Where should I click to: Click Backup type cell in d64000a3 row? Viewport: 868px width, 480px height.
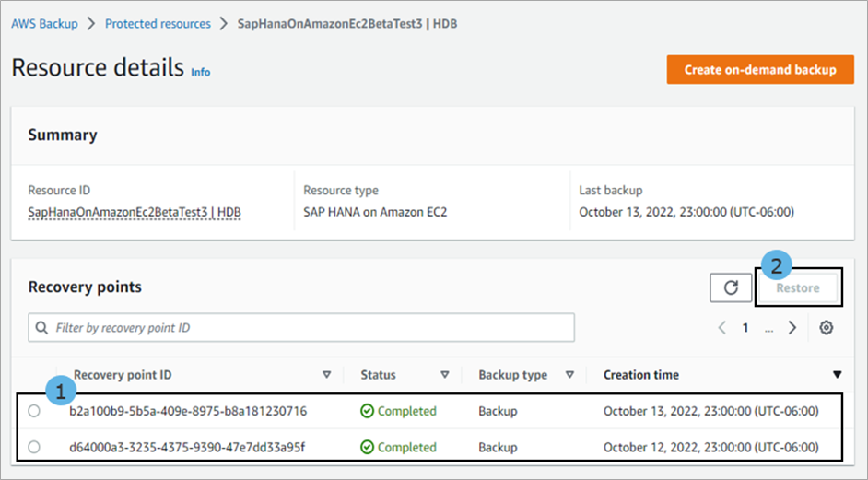click(x=498, y=447)
